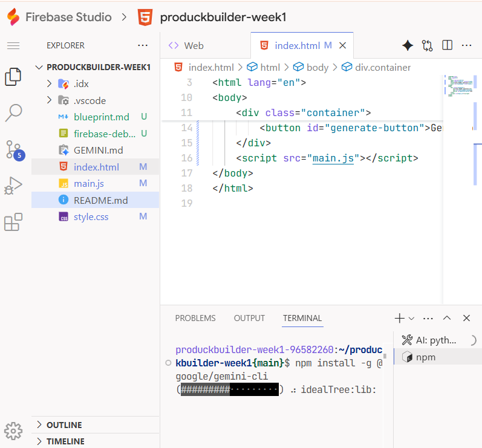Add a new terminal with plus icon

pyautogui.click(x=399, y=319)
